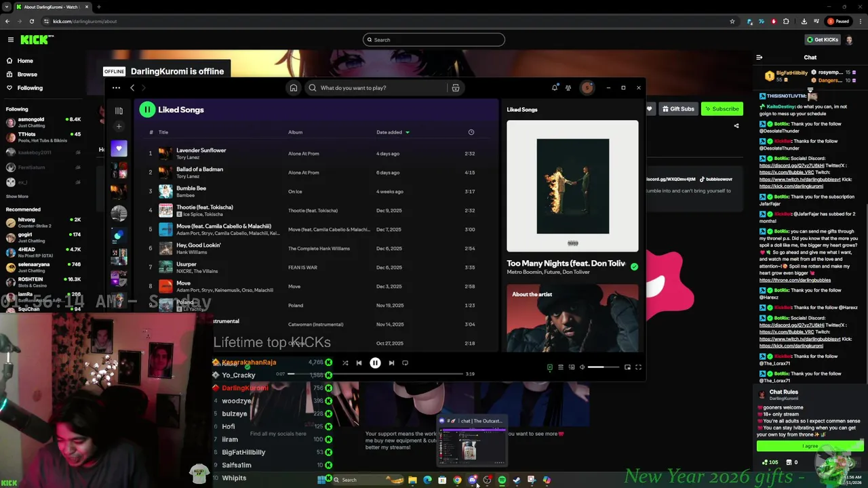
Task: Open Chrome extensions puzzle icon
Action: coord(786,21)
